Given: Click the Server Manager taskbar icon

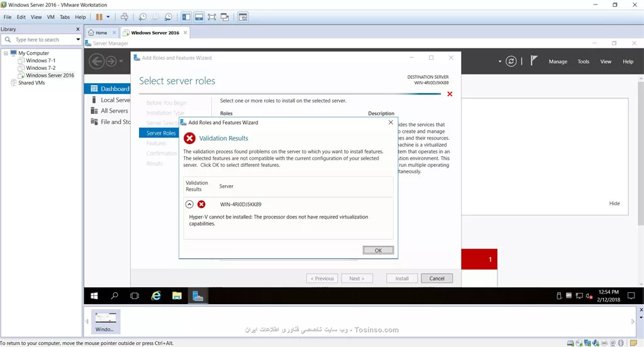Looking at the screenshot, I should click(x=198, y=295).
